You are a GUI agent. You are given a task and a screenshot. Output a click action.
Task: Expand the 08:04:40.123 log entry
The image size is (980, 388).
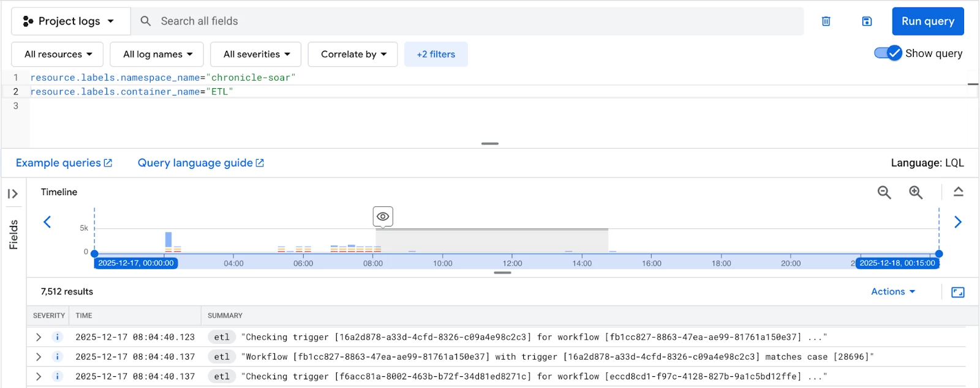[x=39, y=337]
